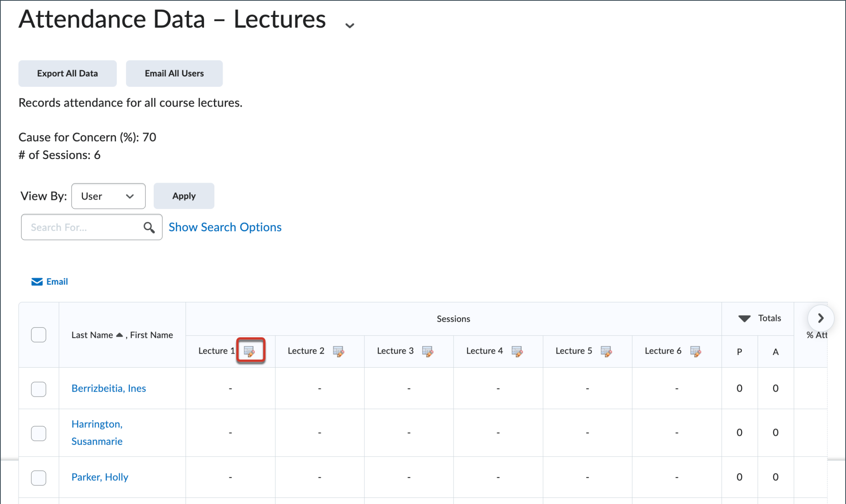Click the Apply button for View By
The image size is (846, 504).
pyautogui.click(x=183, y=195)
